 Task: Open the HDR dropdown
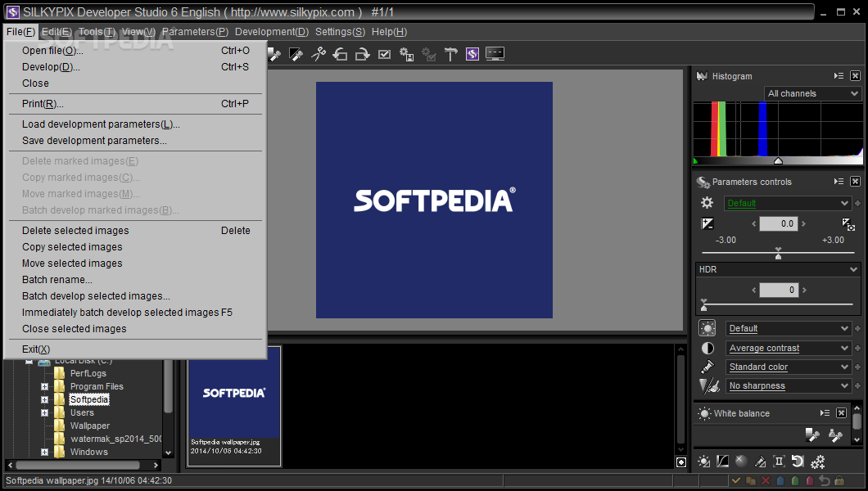click(778, 269)
